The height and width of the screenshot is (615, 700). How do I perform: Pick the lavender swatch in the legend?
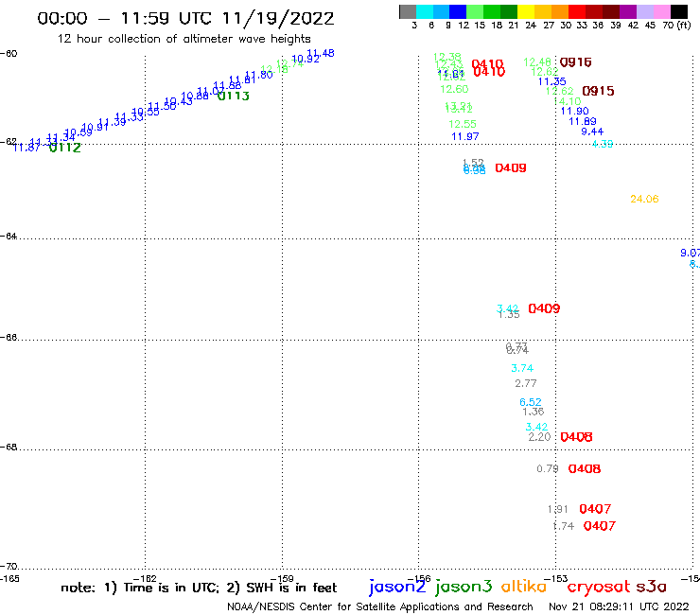644,11
